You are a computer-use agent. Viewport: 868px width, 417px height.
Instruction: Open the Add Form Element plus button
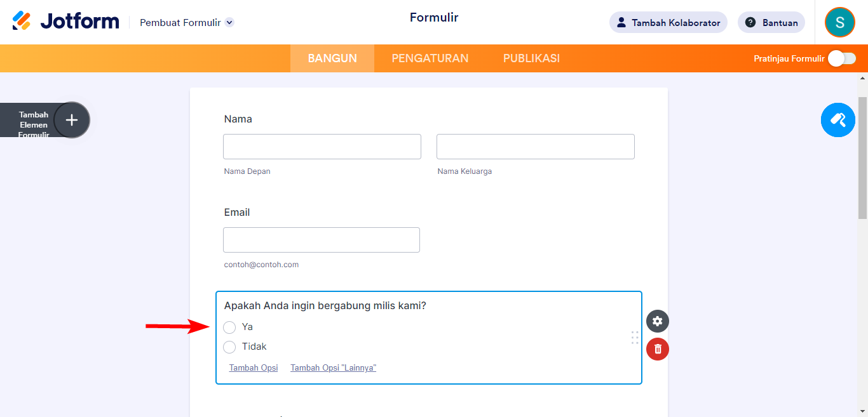72,120
